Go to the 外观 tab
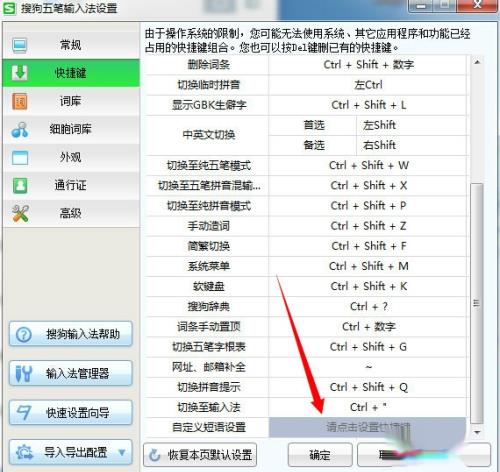The width and height of the screenshot is (500, 472). [x=71, y=157]
